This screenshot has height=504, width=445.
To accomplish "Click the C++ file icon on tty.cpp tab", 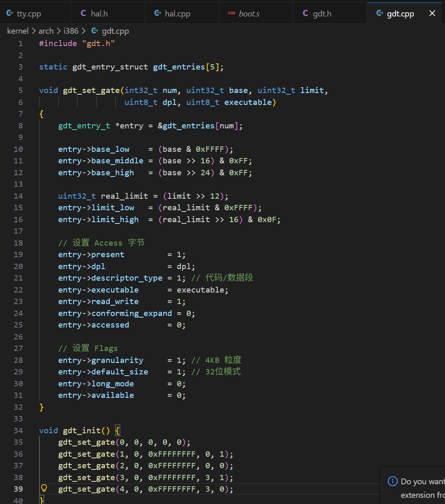I will point(10,14).
